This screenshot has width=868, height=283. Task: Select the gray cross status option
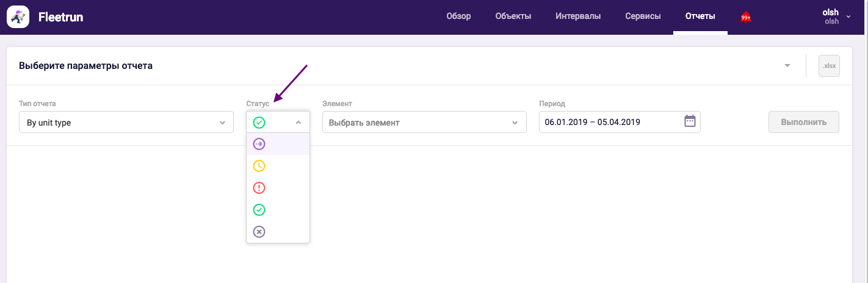(259, 232)
